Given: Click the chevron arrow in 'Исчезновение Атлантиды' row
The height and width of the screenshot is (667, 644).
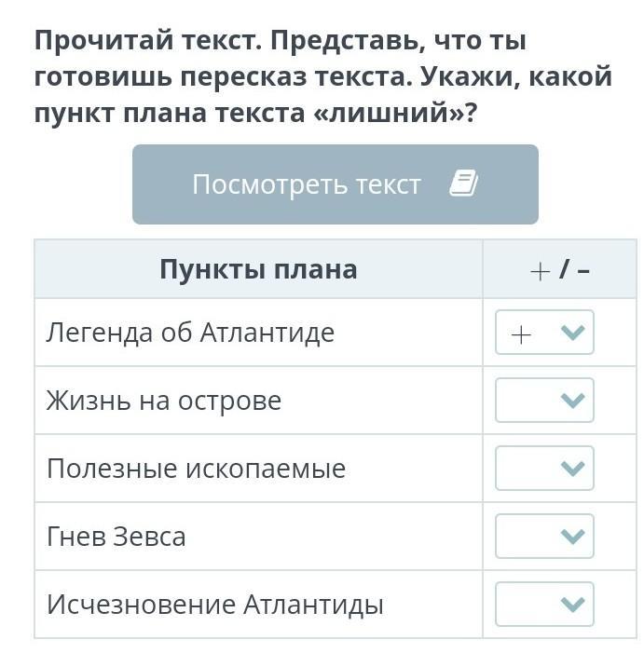Looking at the screenshot, I should pos(572,604).
